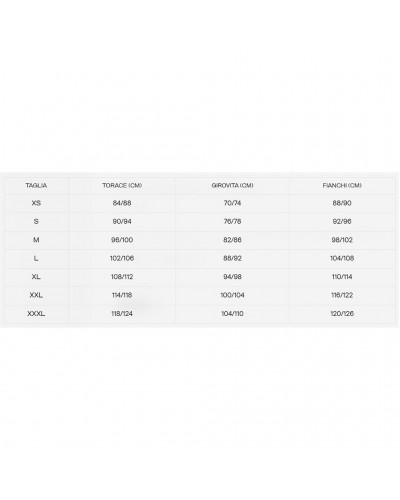Select the 104/110 waist cell

(x=232, y=313)
